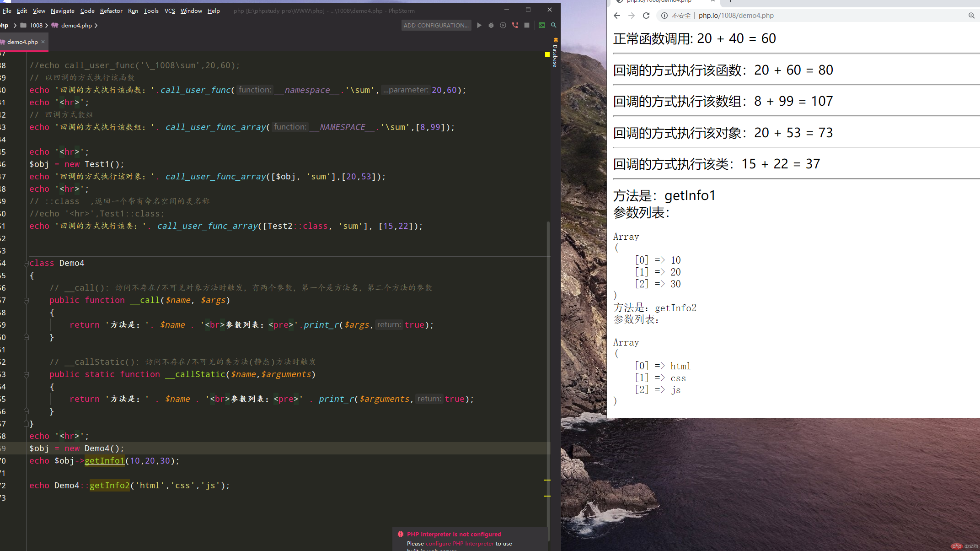
Task: Open the Window menu
Action: [191, 11]
